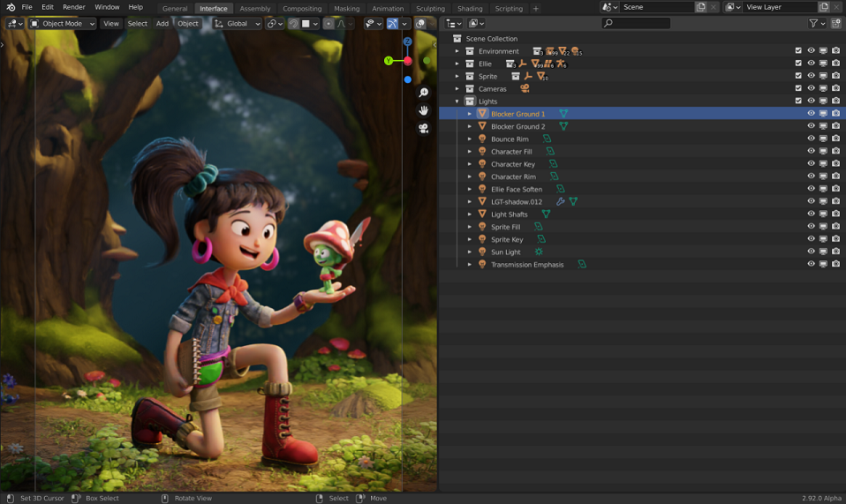Viewport: 846px width, 504px height.
Task: Click the View Layer name field
Action: coord(780,8)
